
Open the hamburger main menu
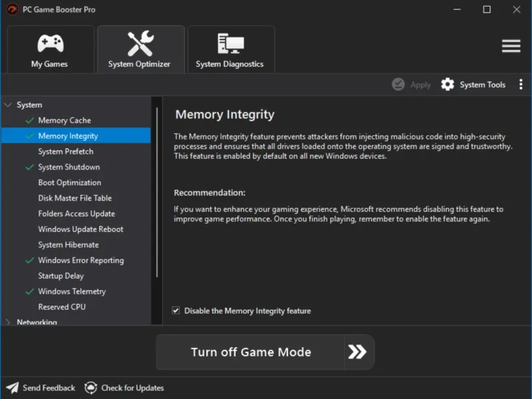[x=511, y=46]
